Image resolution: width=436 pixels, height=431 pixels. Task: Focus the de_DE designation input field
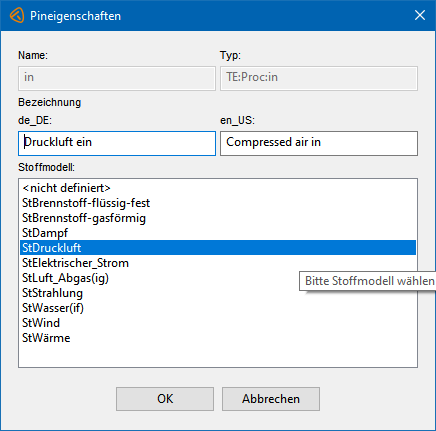pyautogui.click(x=117, y=143)
